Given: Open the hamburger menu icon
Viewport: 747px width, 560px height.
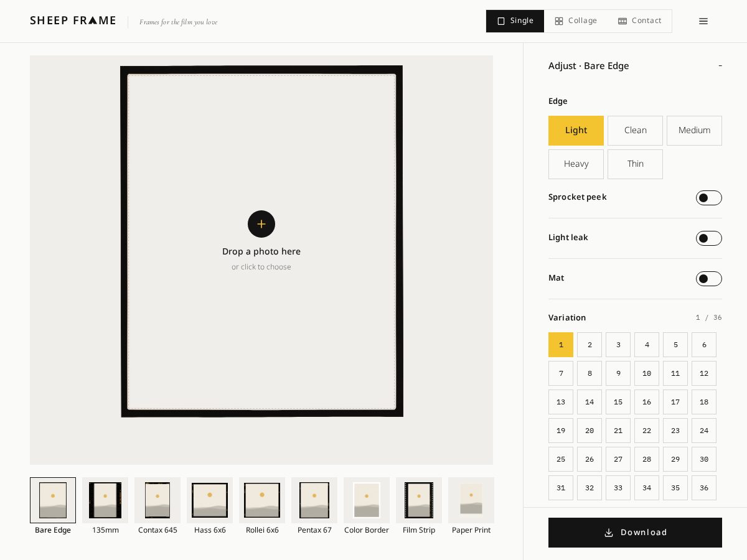Looking at the screenshot, I should click(x=703, y=21).
